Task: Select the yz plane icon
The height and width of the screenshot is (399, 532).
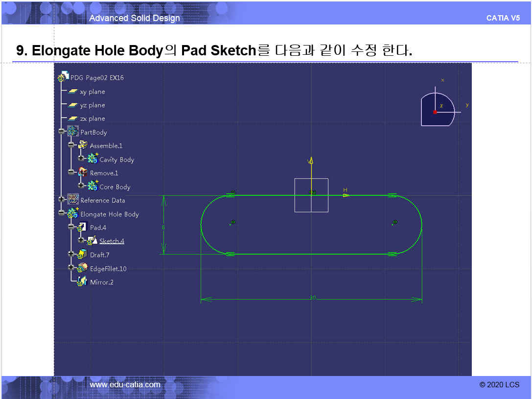Action: tap(73, 105)
